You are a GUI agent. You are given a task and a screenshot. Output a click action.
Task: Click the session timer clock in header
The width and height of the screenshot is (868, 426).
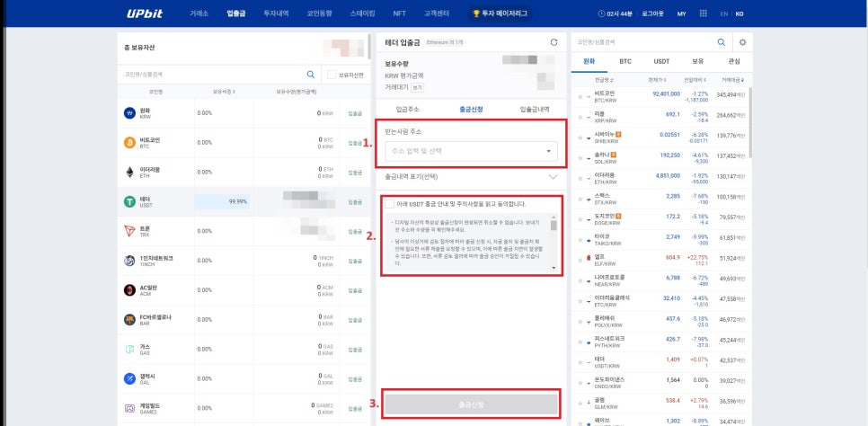(x=601, y=13)
